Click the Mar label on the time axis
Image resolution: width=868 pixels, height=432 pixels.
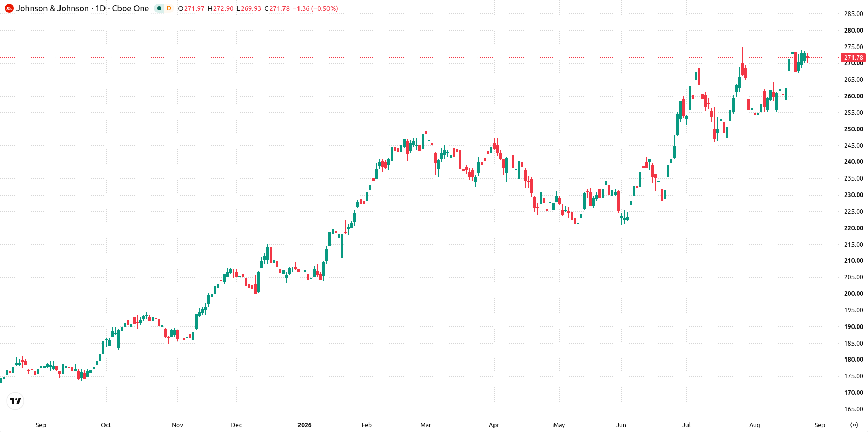click(426, 425)
